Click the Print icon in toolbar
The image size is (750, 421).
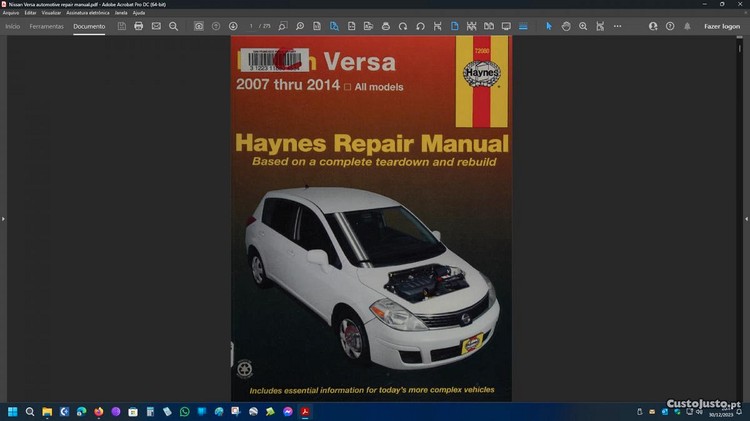tap(139, 26)
